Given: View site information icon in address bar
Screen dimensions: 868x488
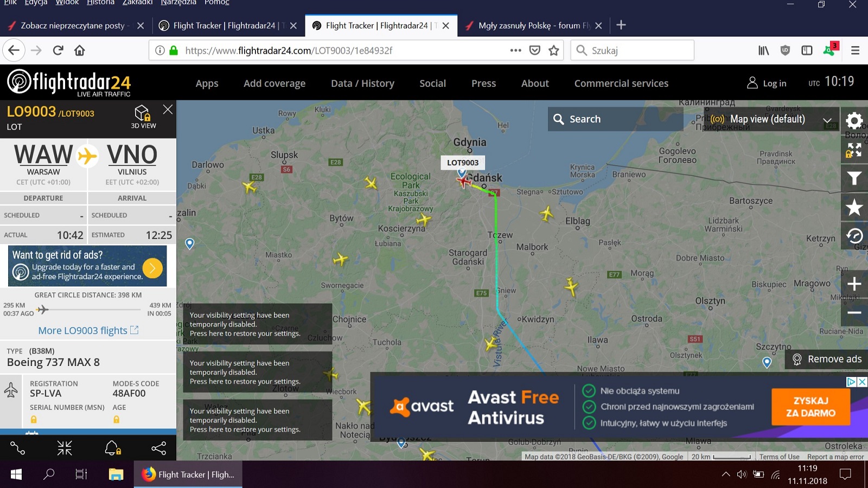Looking at the screenshot, I should [160, 50].
